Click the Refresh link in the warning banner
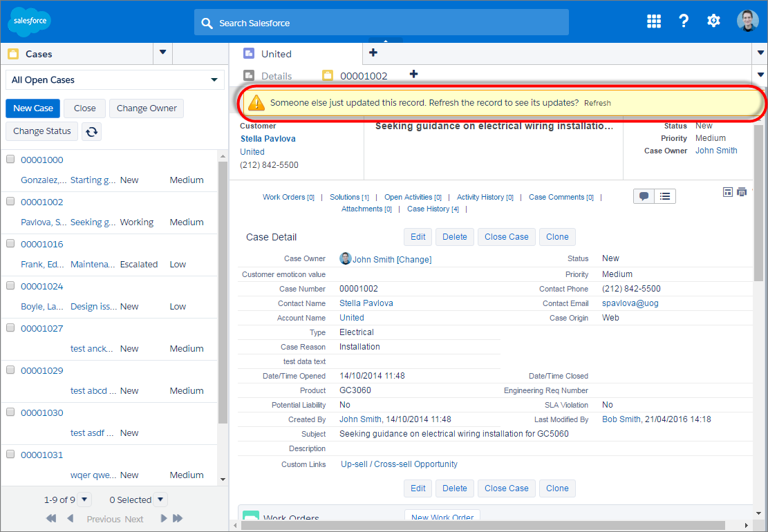The width and height of the screenshot is (768, 532). (597, 103)
